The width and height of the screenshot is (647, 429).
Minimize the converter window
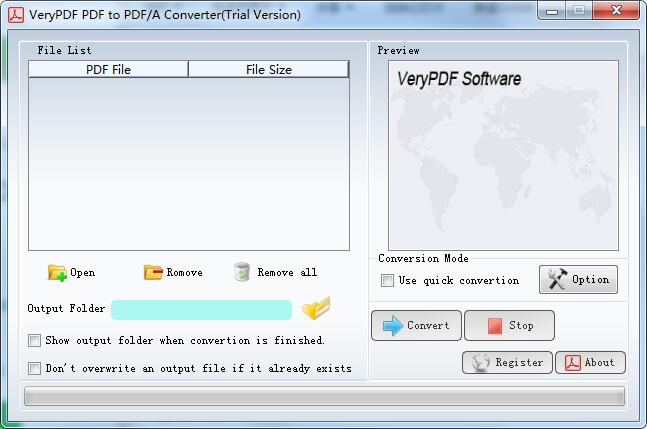coord(552,11)
